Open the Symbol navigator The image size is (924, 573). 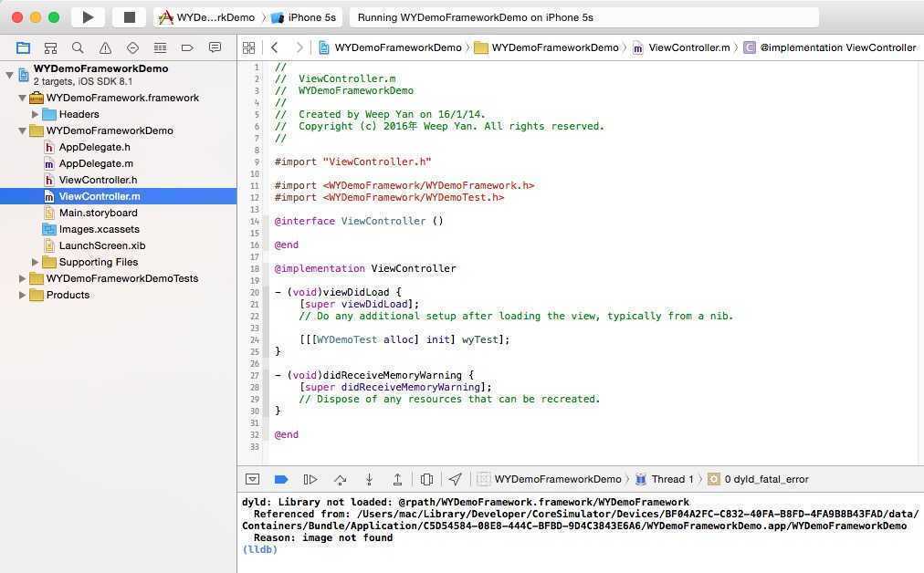click(x=51, y=47)
